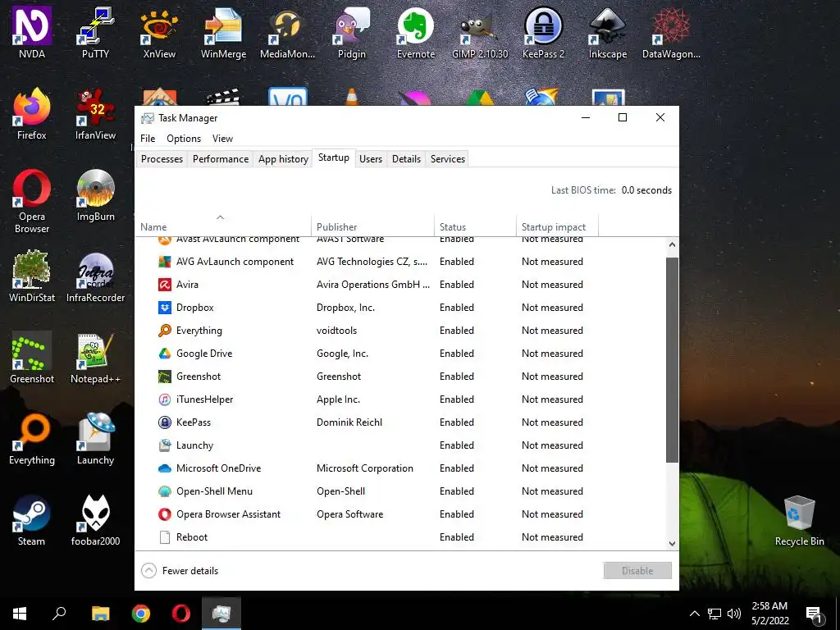This screenshot has height=630, width=840.
Task: Open foobar2000 desktop icon
Action: click(x=95, y=520)
